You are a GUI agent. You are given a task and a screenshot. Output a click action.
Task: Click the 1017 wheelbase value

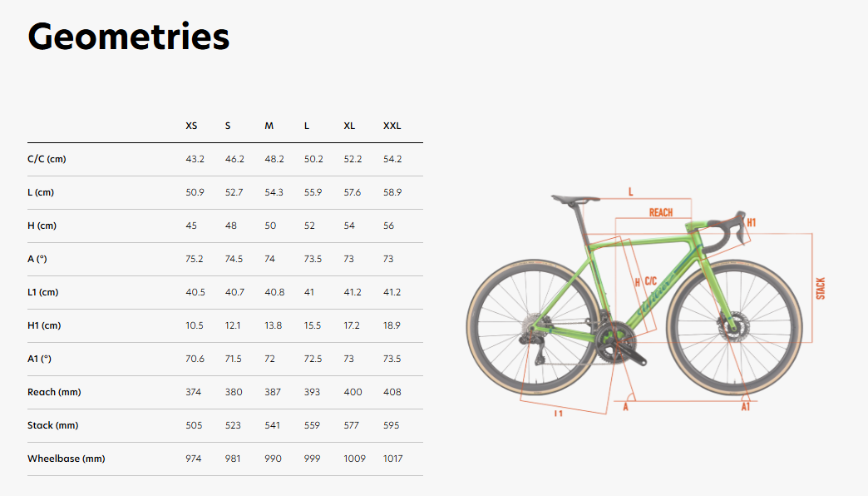pyautogui.click(x=392, y=459)
